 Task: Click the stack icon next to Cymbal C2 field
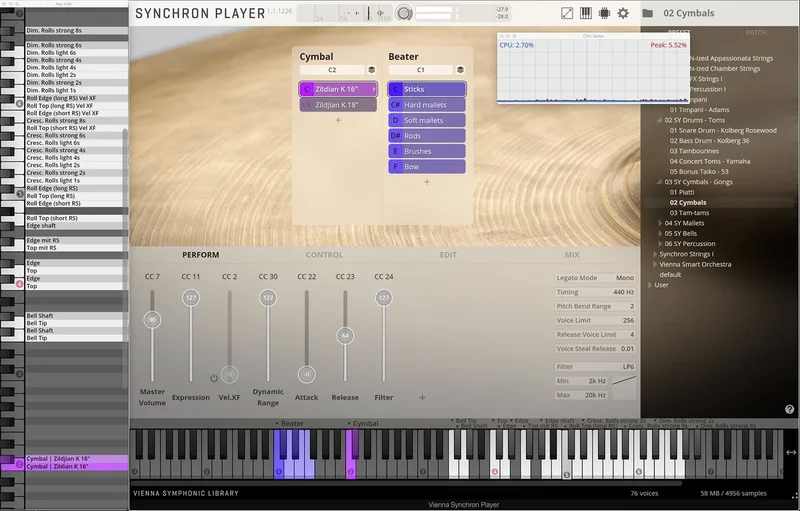point(371,70)
